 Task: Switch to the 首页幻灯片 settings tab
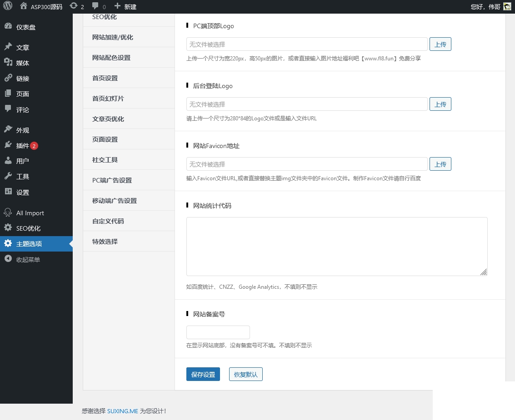click(108, 99)
